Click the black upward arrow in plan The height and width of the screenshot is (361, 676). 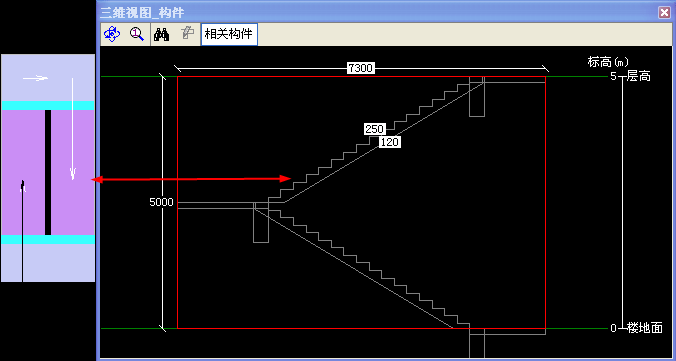coord(22,231)
